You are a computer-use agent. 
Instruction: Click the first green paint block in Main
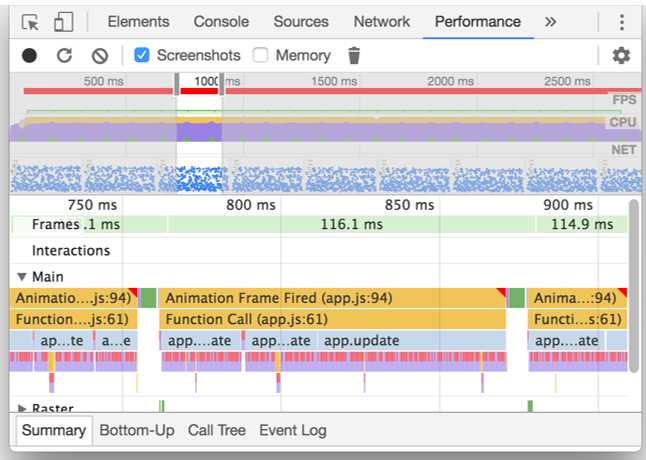tap(149, 298)
